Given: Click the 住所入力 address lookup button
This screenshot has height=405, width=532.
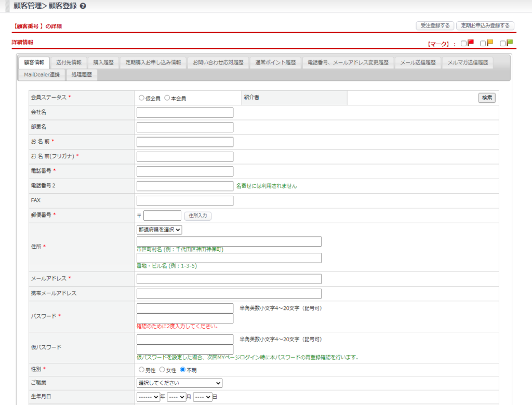Looking at the screenshot, I should (x=197, y=215).
